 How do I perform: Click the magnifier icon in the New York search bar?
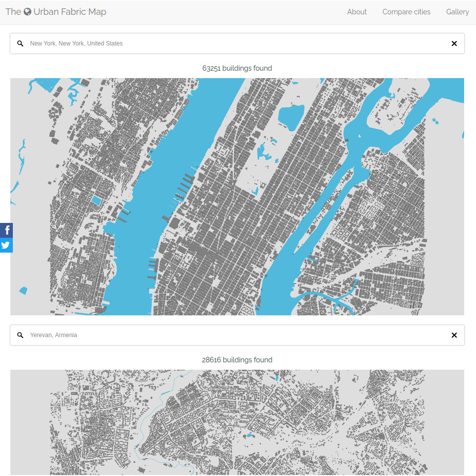pos(20,43)
